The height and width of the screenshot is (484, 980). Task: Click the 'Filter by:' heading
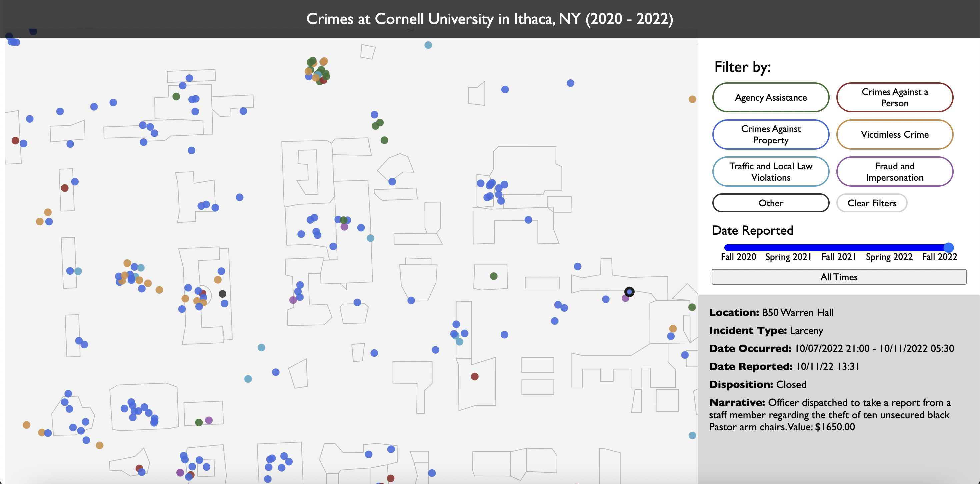coord(742,67)
